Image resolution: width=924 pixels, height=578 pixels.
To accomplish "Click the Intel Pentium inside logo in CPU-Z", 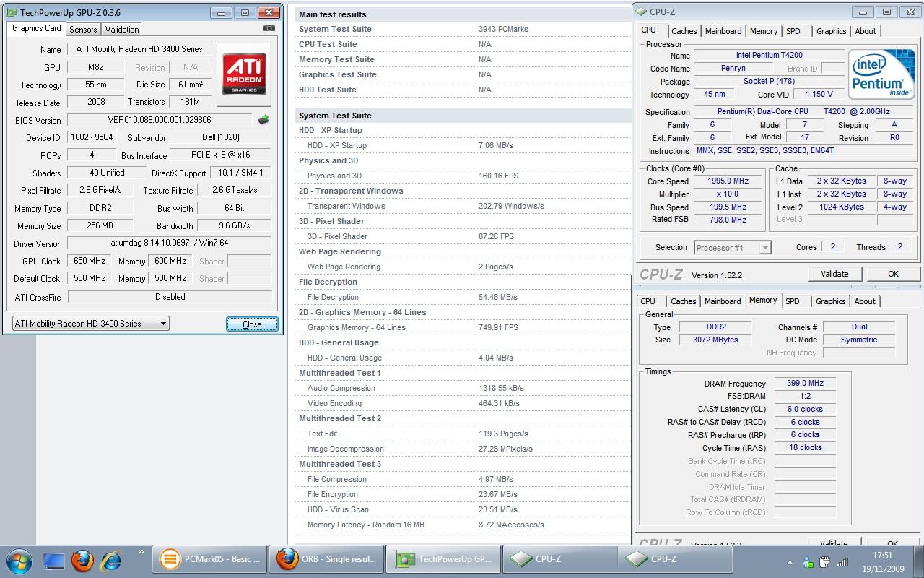I will [881, 74].
